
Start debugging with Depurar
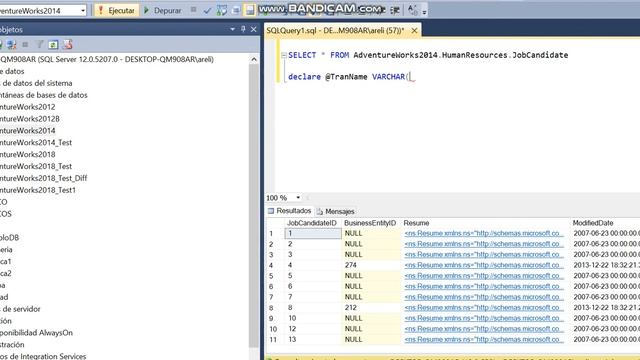click(x=162, y=10)
